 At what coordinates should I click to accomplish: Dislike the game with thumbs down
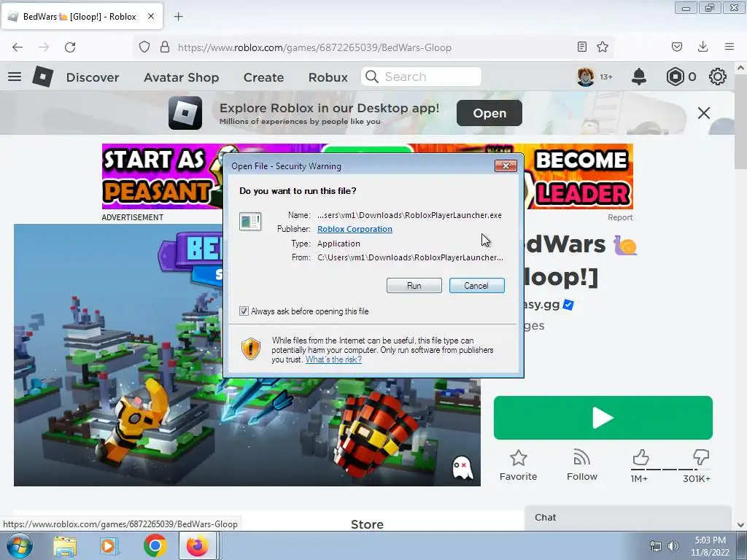coord(701,458)
